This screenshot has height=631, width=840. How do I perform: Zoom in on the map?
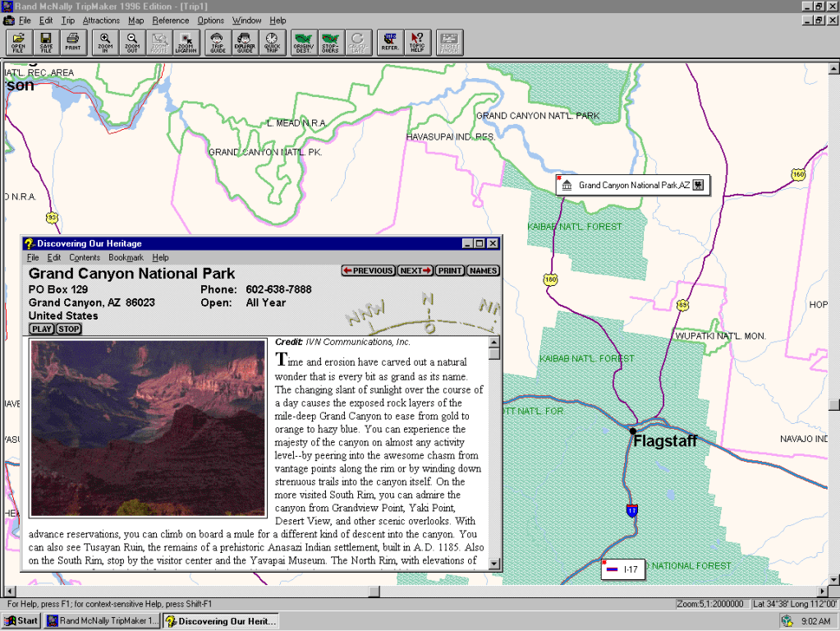105,42
